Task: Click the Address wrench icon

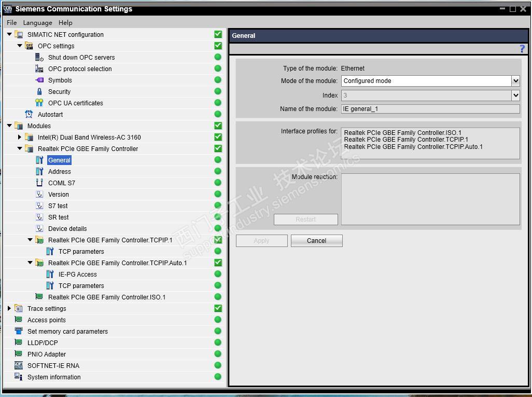Action: coord(39,171)
